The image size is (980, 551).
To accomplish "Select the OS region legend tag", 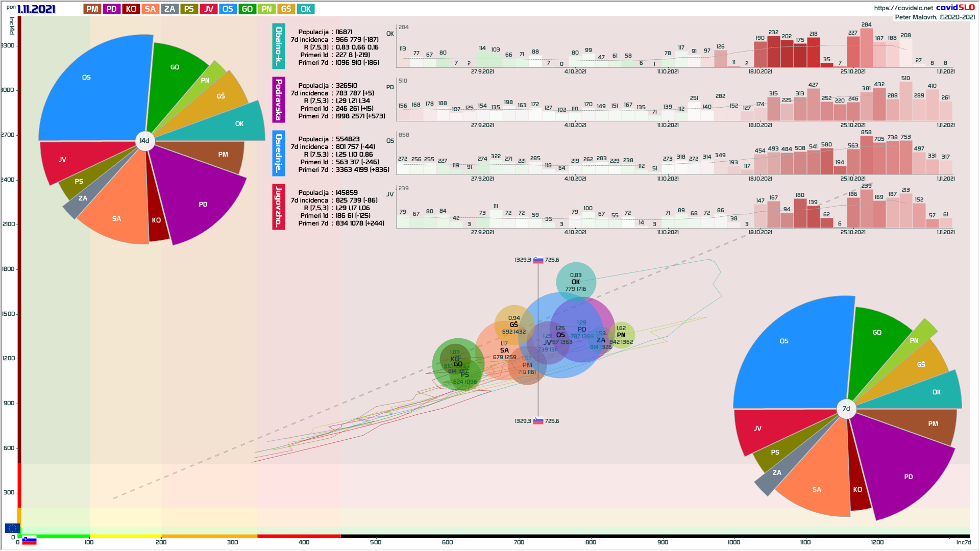I will point(228,9).
